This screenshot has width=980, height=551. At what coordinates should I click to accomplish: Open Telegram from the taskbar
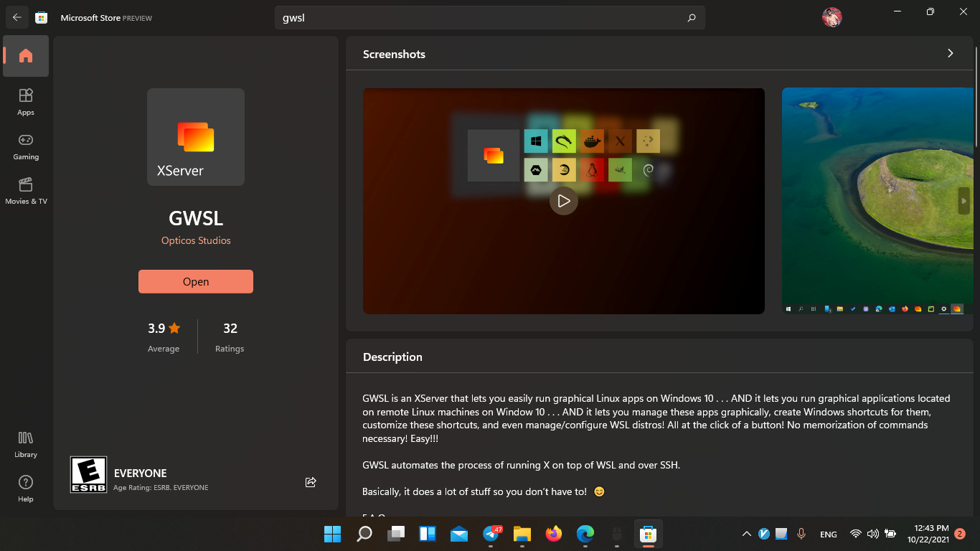point(491,534)
